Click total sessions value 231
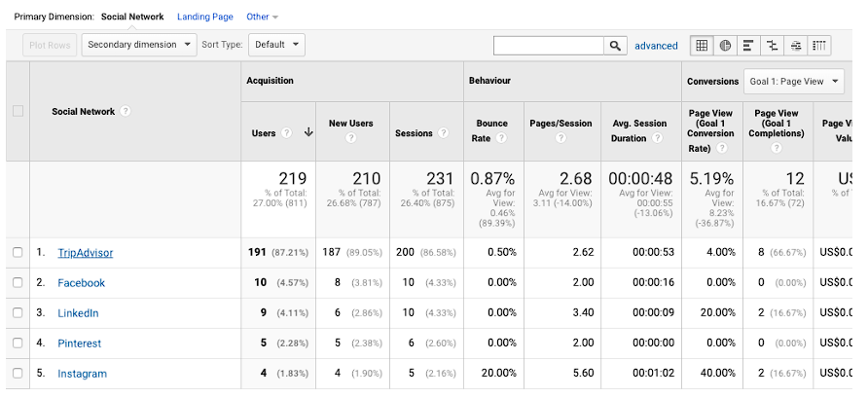868x398 pixels. click(440, 179)
